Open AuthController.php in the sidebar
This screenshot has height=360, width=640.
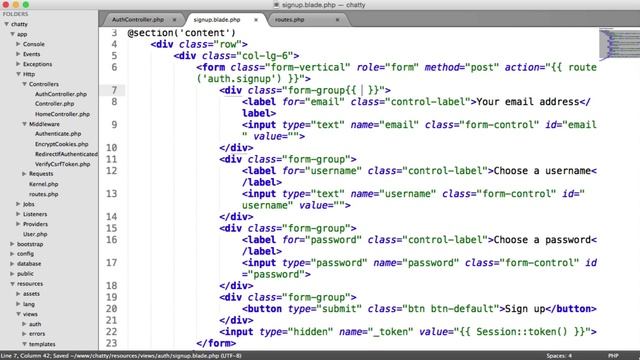[61, 94]
